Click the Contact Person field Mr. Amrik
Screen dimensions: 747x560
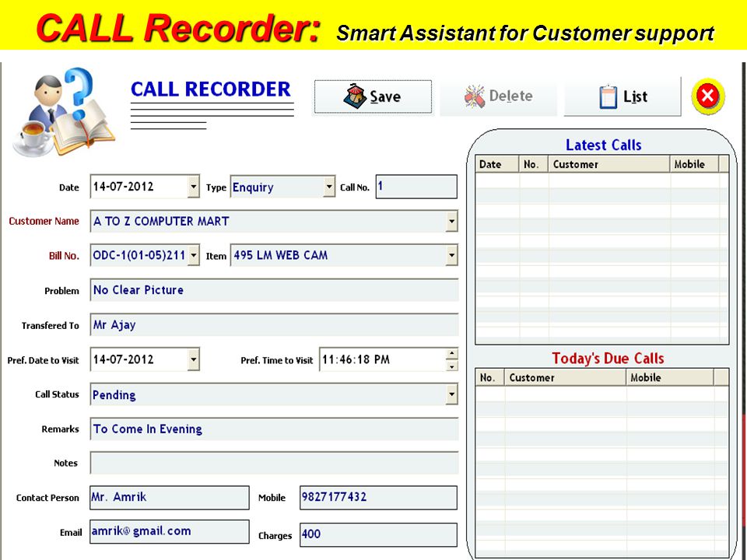pos(170,498)
